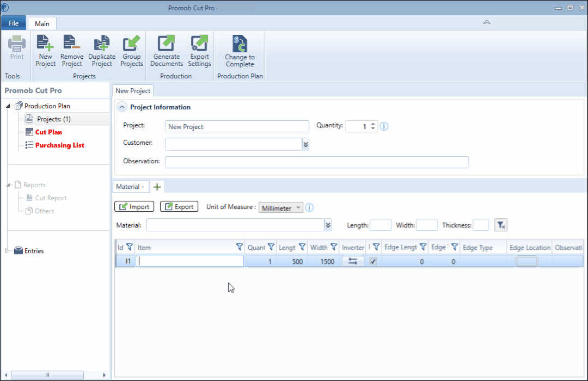Image resolution: width=588 pixels, height=381 pixels.
Task: Open the Customer dropdown
Action: (305, 144)
